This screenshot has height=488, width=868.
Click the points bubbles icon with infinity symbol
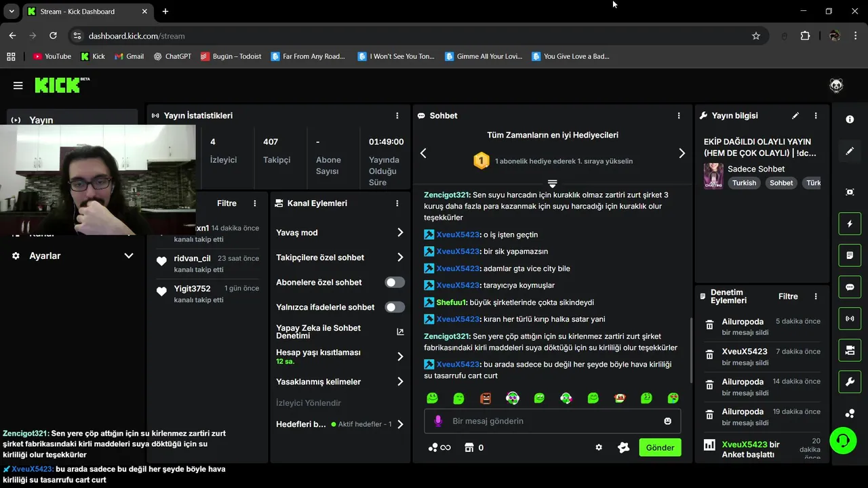[439, 447]
